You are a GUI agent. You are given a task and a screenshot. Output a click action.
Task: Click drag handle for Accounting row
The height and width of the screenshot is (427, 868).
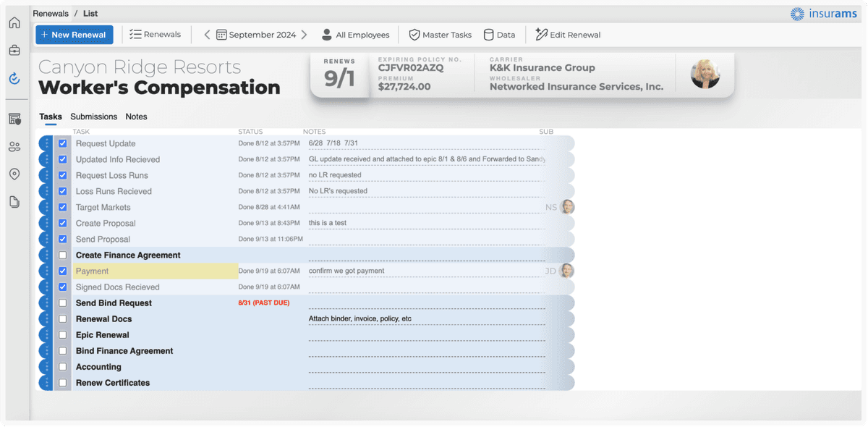(x=46, y=366)
